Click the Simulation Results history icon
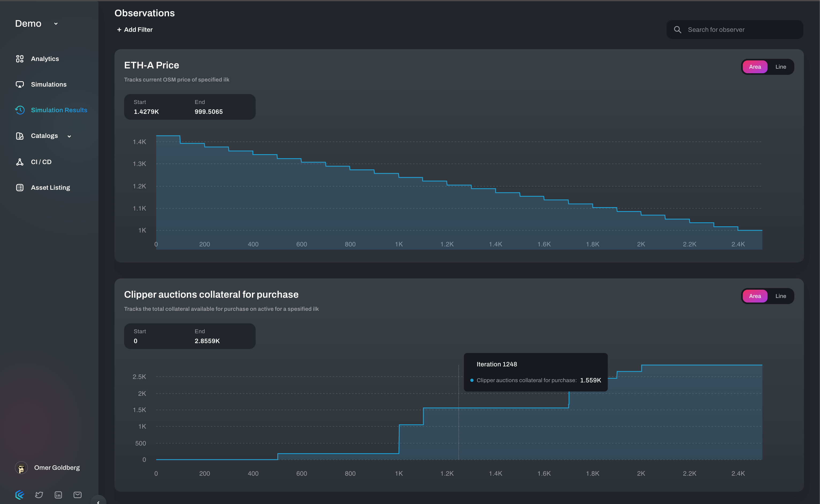 [x=20, y=110]
